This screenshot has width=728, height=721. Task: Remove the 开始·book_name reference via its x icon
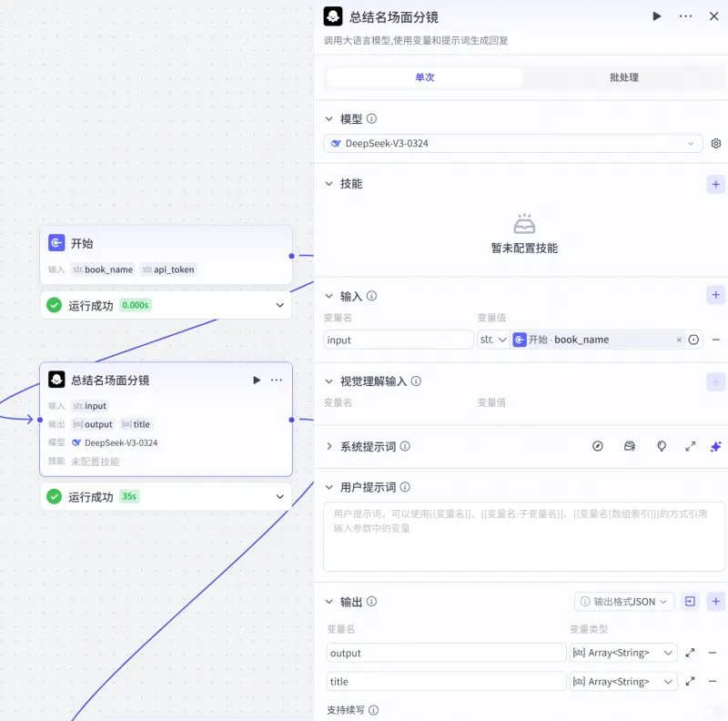(679, 339)
